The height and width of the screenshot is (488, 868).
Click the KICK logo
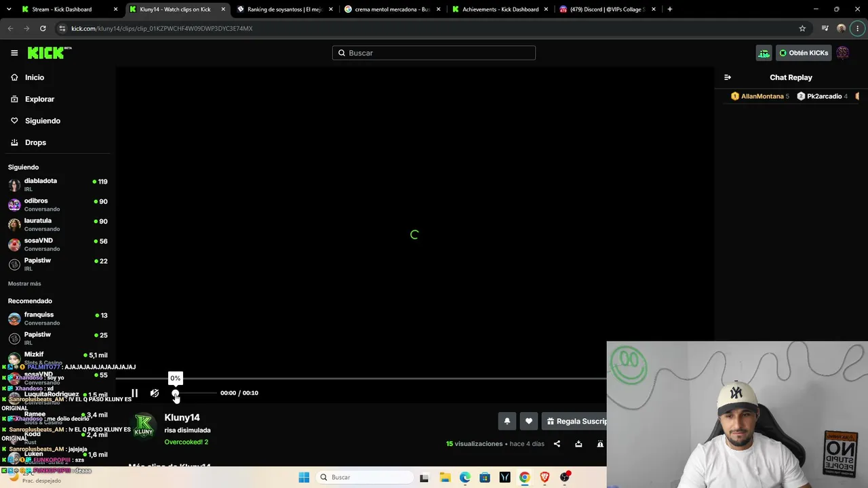(50, 53)
